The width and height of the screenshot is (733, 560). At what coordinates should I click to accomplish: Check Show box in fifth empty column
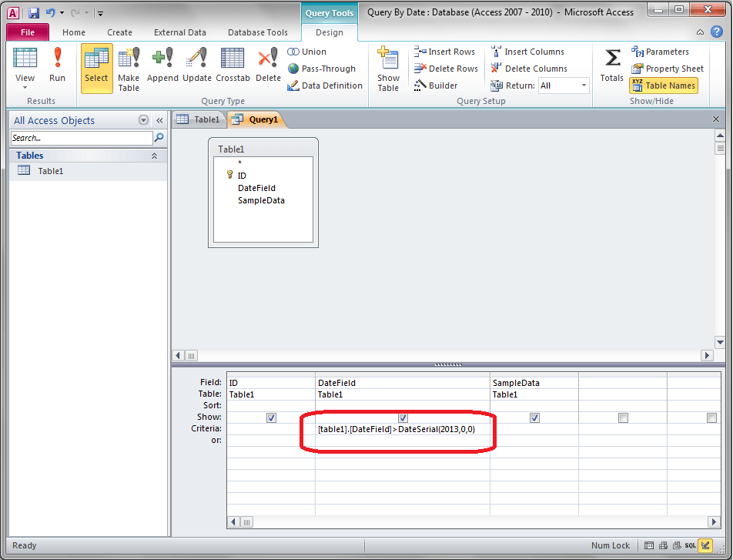point(711,417)
